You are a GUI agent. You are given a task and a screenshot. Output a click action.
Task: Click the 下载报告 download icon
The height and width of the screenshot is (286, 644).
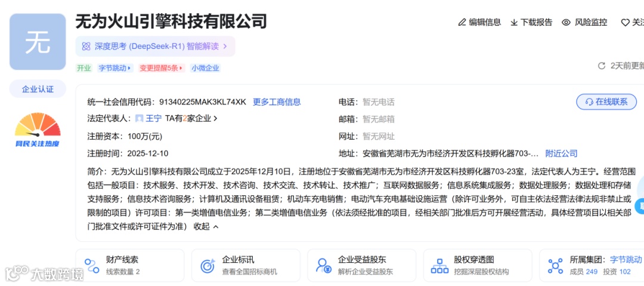coord(514,22)
